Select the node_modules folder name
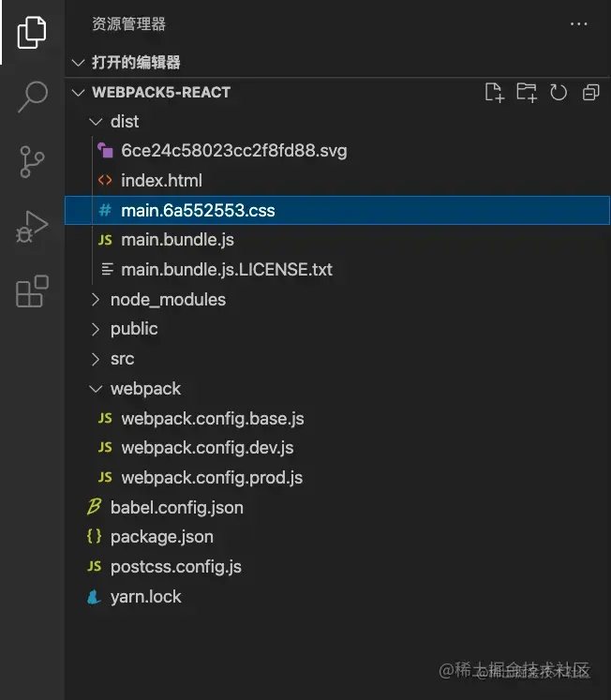The width and height of the screenshot is (611, 700). [168, 300]
